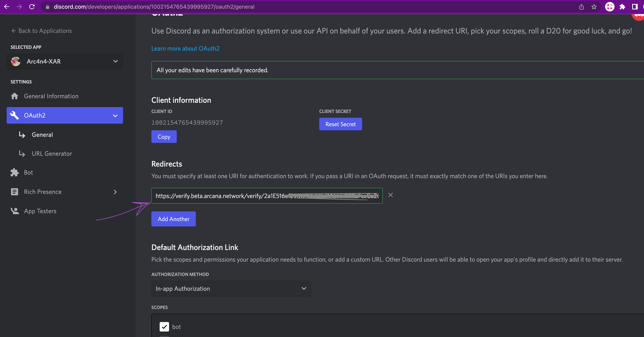Open the URL Generator page

pos(52,154)
